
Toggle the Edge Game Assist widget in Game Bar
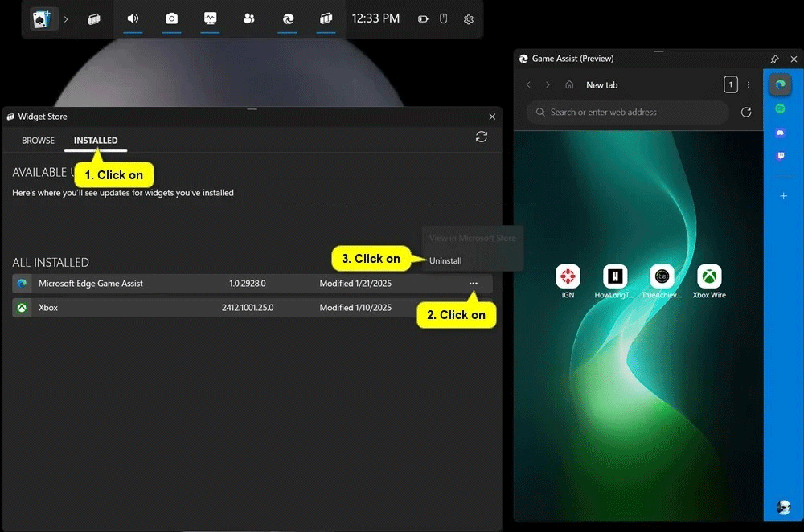pos(288,18)
